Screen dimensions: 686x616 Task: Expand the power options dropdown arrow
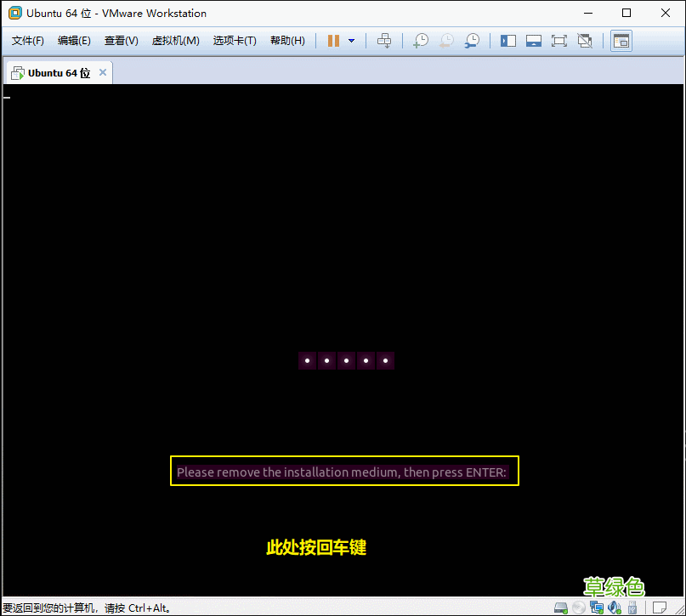(x=351, y=41)
